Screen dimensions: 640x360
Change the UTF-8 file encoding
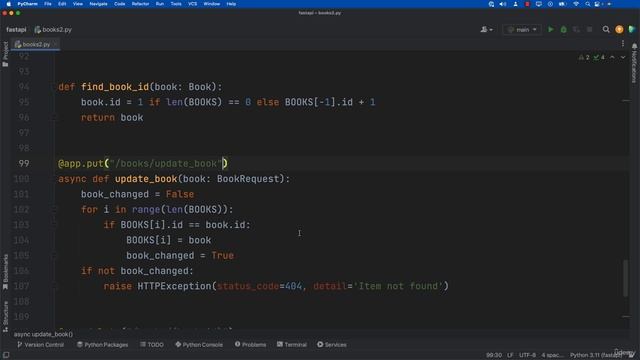[x=527, y=355]
